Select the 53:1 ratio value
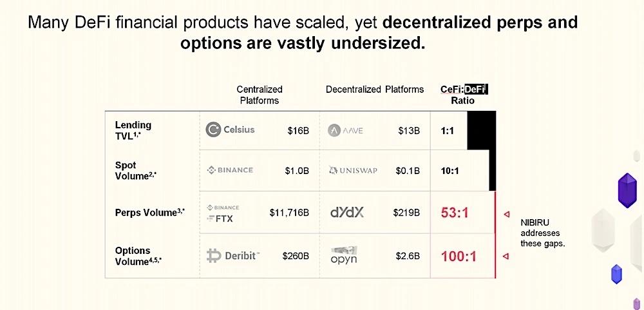Screen dimensions: 644x310 point(455,213)
